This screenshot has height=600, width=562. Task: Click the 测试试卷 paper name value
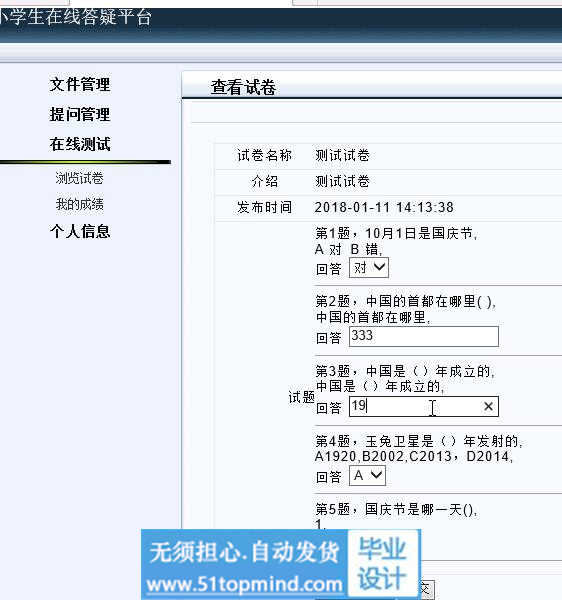(342, 155)
